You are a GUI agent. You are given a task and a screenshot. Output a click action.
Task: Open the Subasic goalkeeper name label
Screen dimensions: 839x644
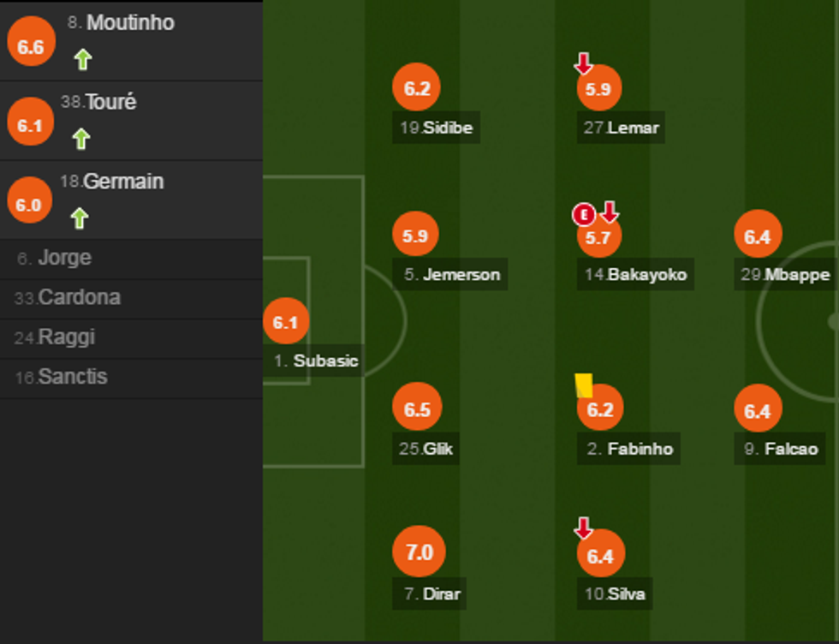315,361
